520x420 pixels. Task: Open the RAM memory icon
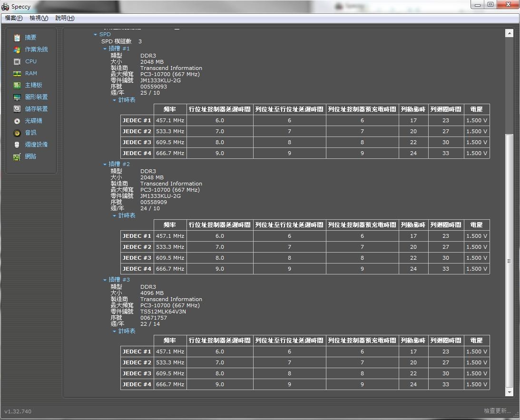(17, 73)
